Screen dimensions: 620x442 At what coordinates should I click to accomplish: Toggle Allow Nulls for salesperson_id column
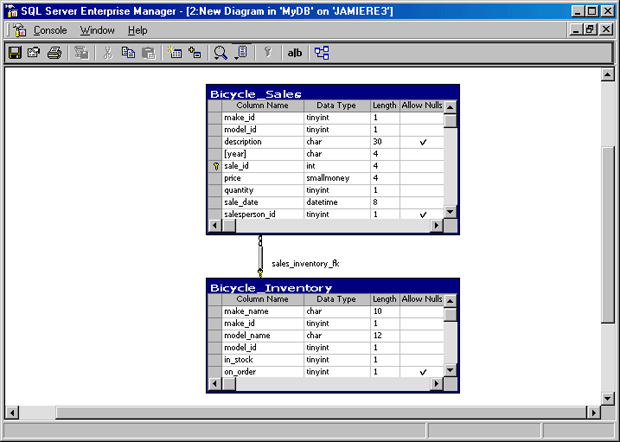[422, 214]
